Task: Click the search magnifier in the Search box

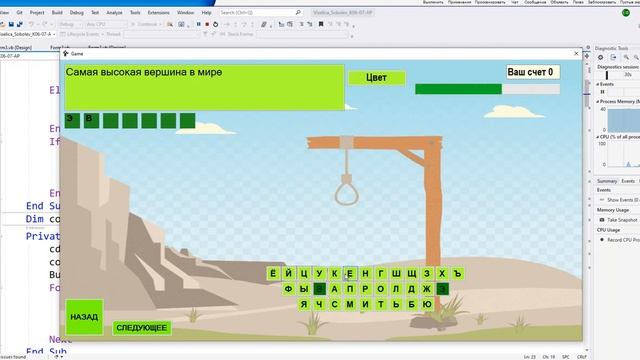Action: (x=298, y=13)
